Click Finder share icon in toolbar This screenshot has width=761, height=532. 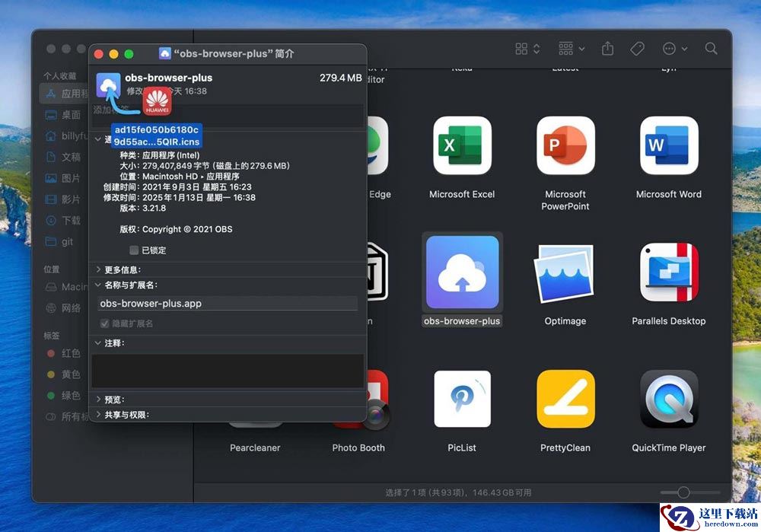tap(607, 49)
